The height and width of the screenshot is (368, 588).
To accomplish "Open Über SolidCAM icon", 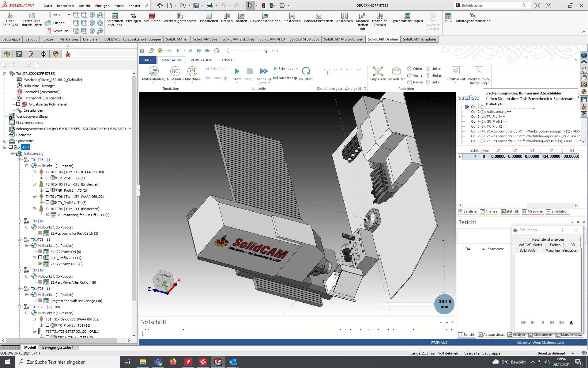I will [x=10, y=20].
